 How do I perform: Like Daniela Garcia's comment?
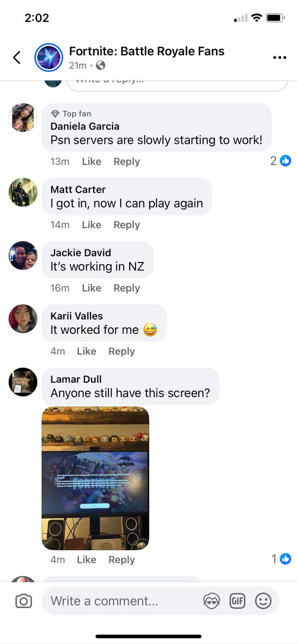tap(92, 162)
